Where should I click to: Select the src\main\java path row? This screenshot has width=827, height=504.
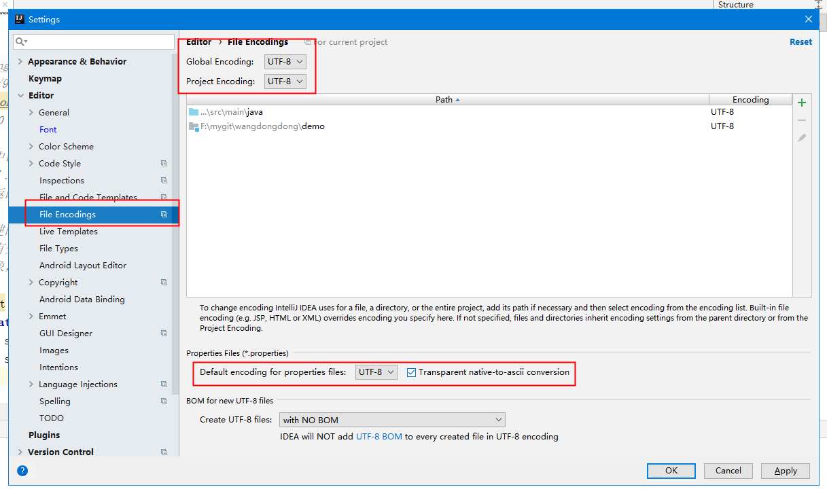pos(489,112)
